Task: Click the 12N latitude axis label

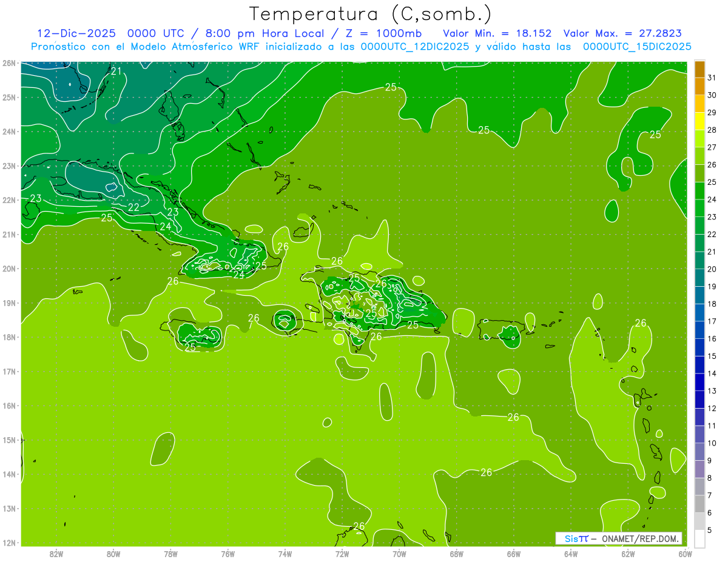Action: tap(9, 543)
